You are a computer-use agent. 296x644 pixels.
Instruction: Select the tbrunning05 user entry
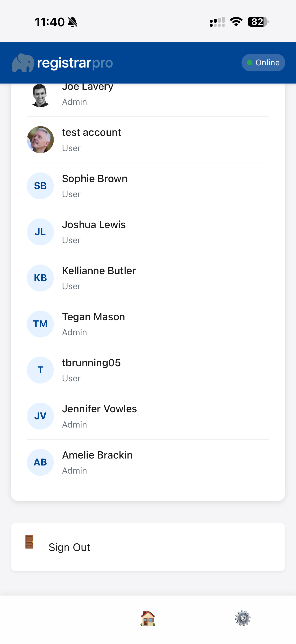tap(91, 363)
